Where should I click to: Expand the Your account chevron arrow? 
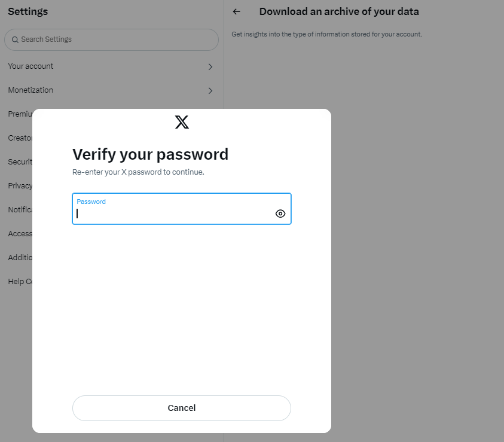[x=210, y=67]
